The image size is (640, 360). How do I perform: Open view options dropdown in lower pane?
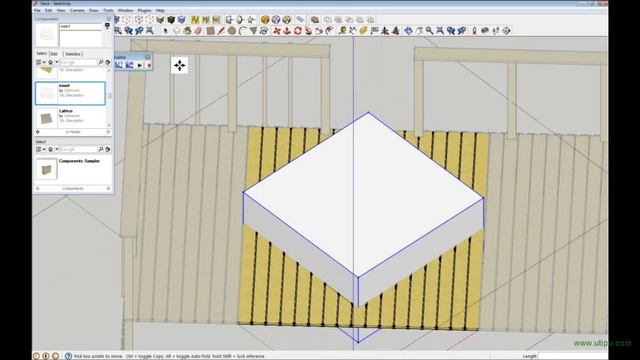40,149
